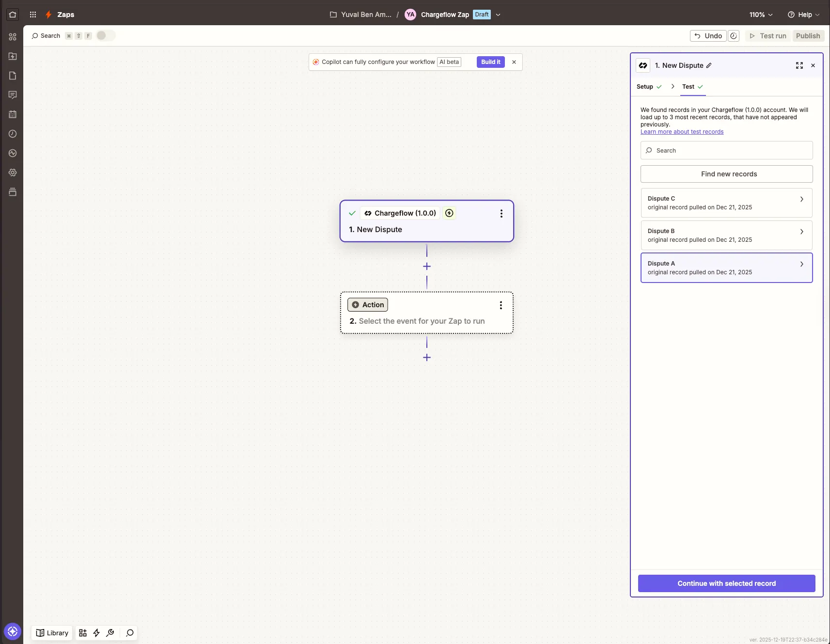Click Continue with selected record
Viewport: 830px width, 644px height.
point(727,583)
